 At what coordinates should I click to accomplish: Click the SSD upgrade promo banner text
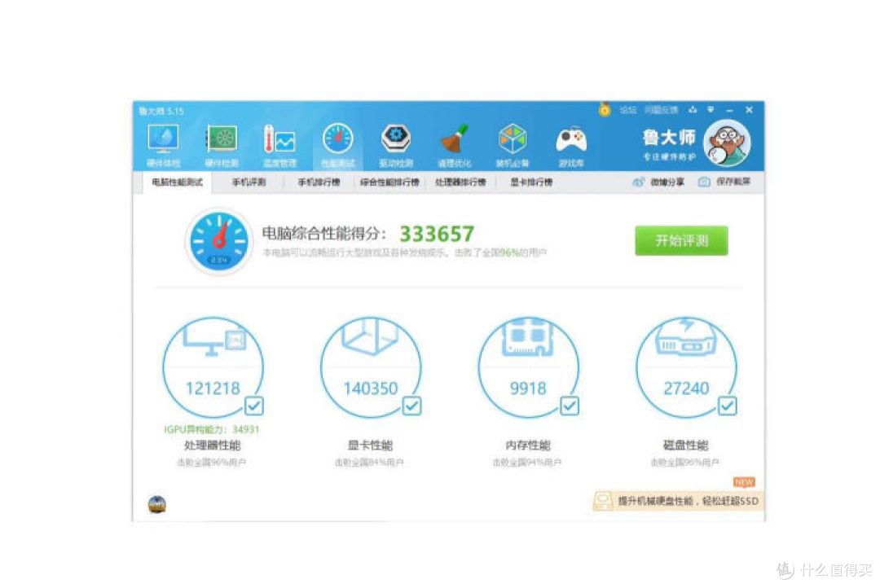(688, 501)
